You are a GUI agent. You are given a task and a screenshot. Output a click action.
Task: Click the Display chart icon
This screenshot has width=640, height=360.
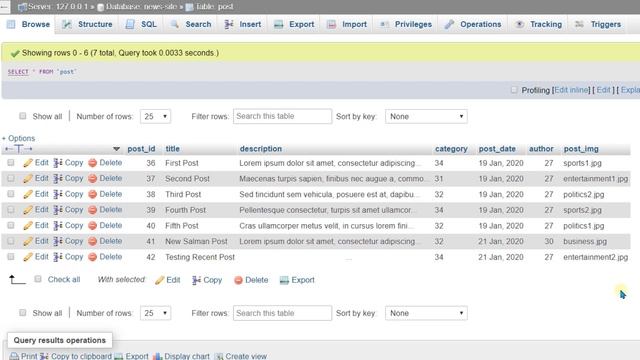coord(158,356)
